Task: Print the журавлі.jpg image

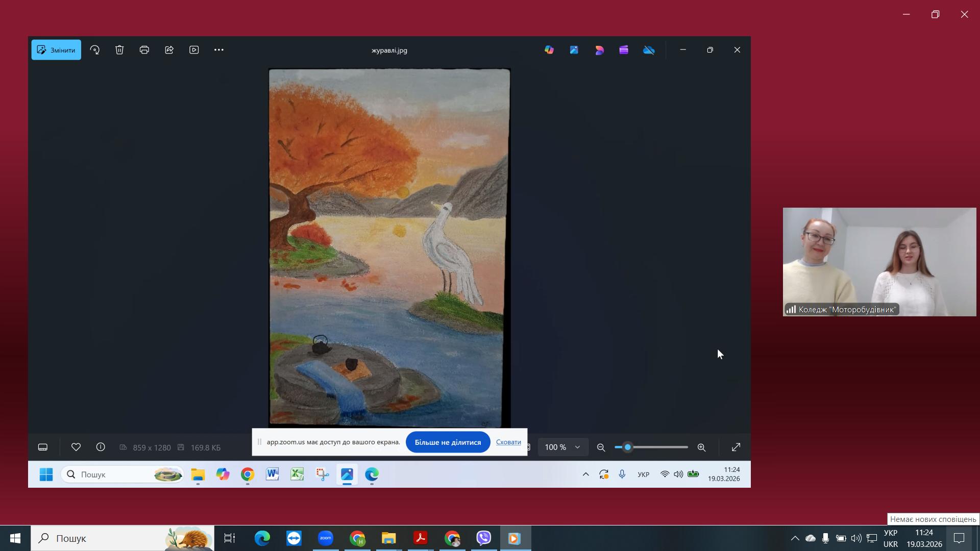Action: point(144,50)
